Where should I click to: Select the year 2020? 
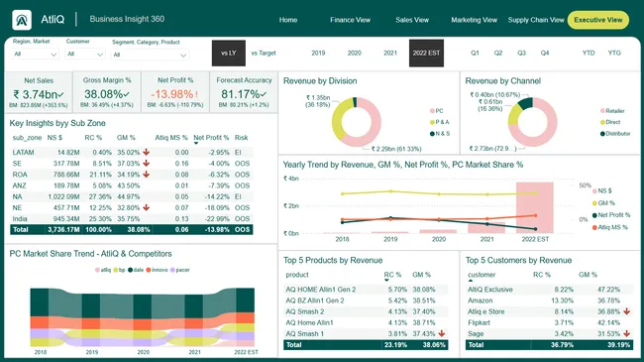pos(354,54)
